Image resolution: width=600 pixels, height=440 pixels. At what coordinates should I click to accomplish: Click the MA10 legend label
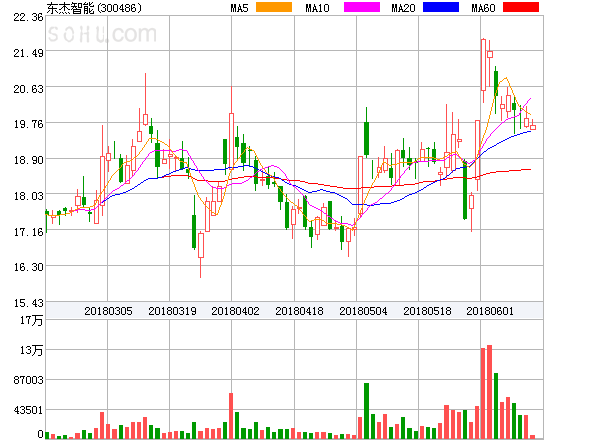[317, 8]
